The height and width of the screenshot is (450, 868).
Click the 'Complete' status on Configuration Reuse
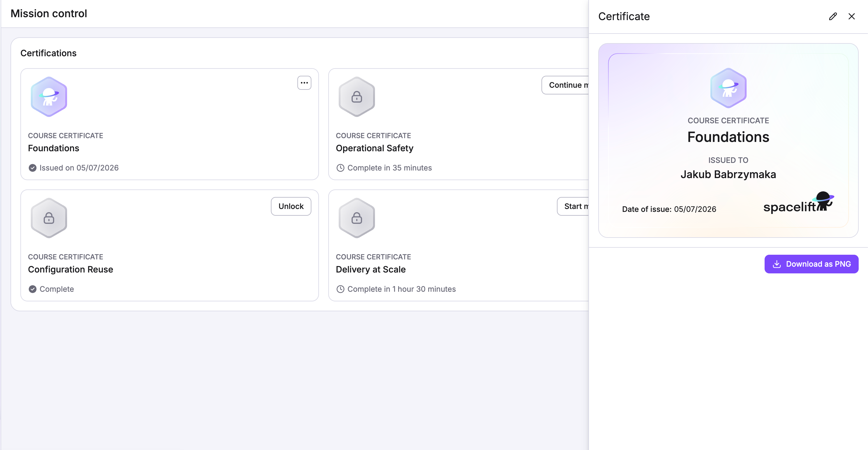click(x=57, y=289)
